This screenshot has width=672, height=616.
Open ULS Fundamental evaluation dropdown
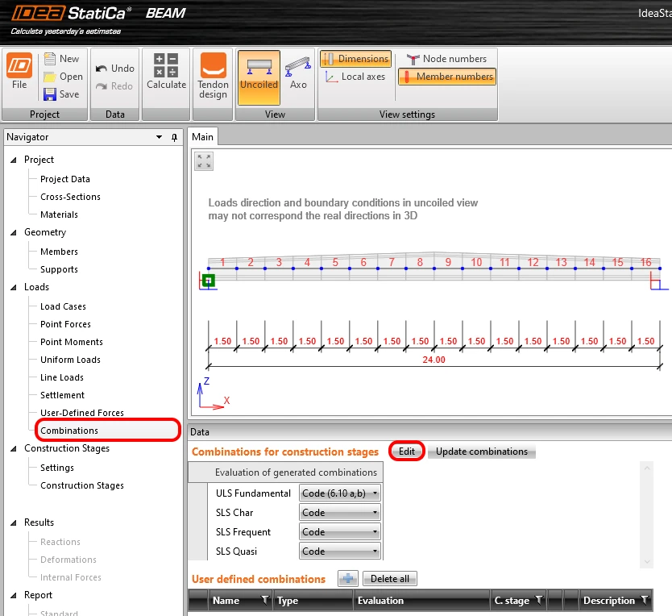[x=339, y=493]
